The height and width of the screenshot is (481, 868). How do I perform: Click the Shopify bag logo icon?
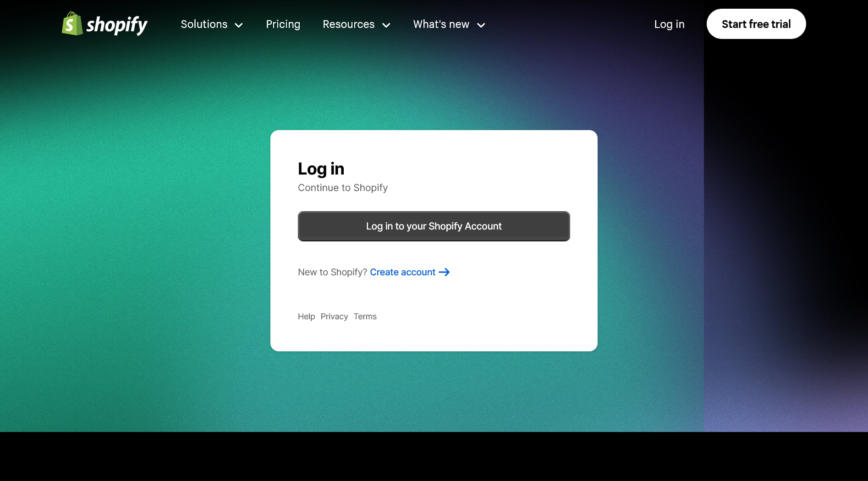72,24
